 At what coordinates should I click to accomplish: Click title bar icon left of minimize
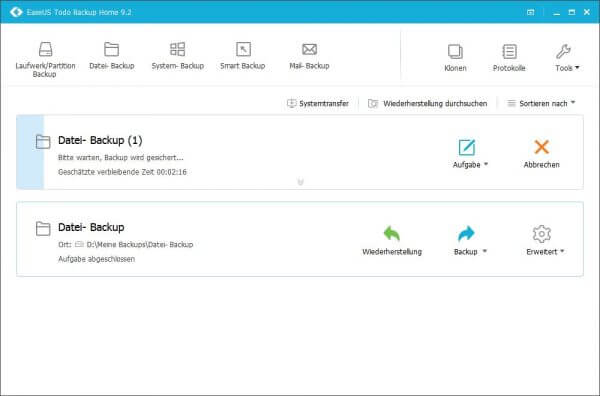point(530,12)
